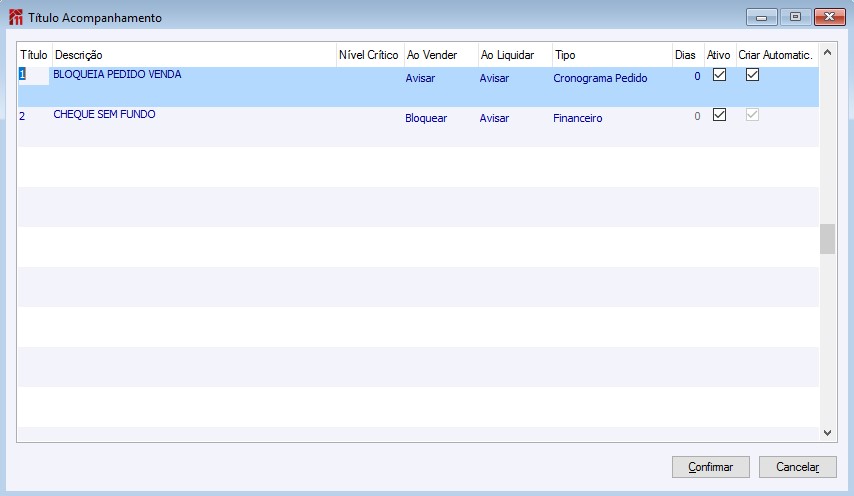Click the scrollbar up arrow
The image size is (854, 496).
[827, 52]
